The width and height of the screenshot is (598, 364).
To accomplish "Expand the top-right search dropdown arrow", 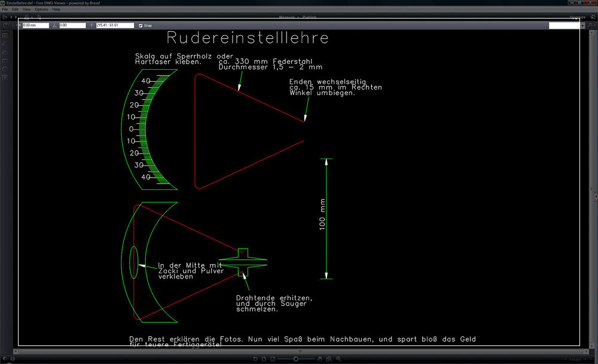I will coord(583,26).
